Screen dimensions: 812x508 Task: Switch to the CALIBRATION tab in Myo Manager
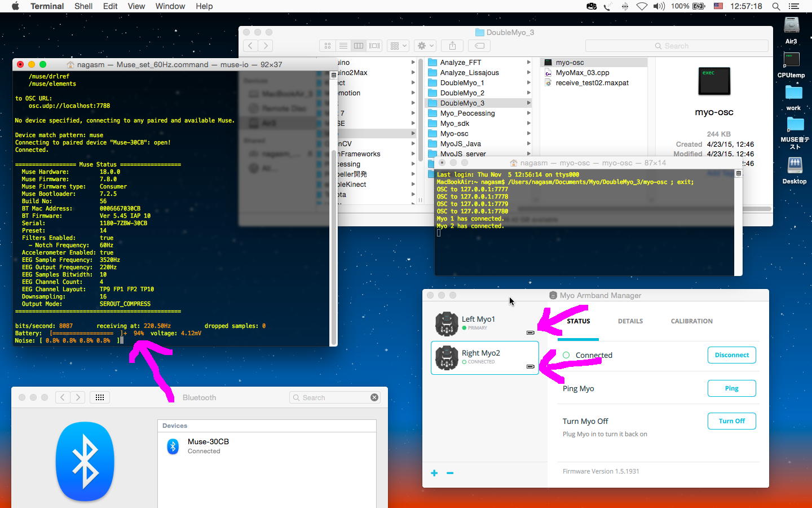coord(692,321)
